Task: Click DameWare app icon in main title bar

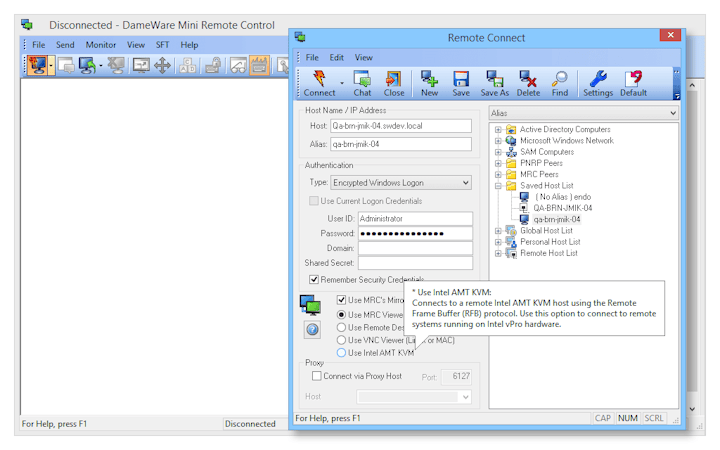Action: point(27,25)
